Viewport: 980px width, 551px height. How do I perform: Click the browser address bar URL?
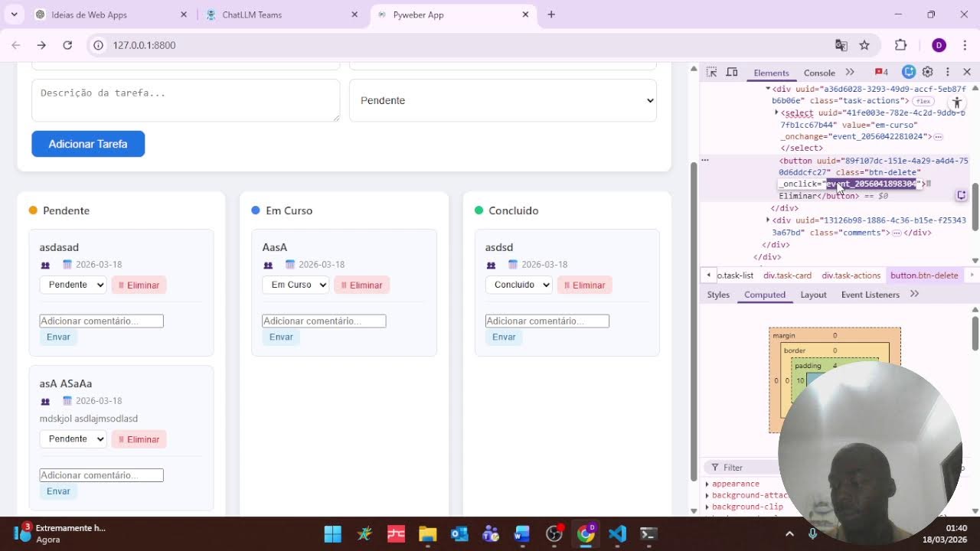tap(144, 45)
